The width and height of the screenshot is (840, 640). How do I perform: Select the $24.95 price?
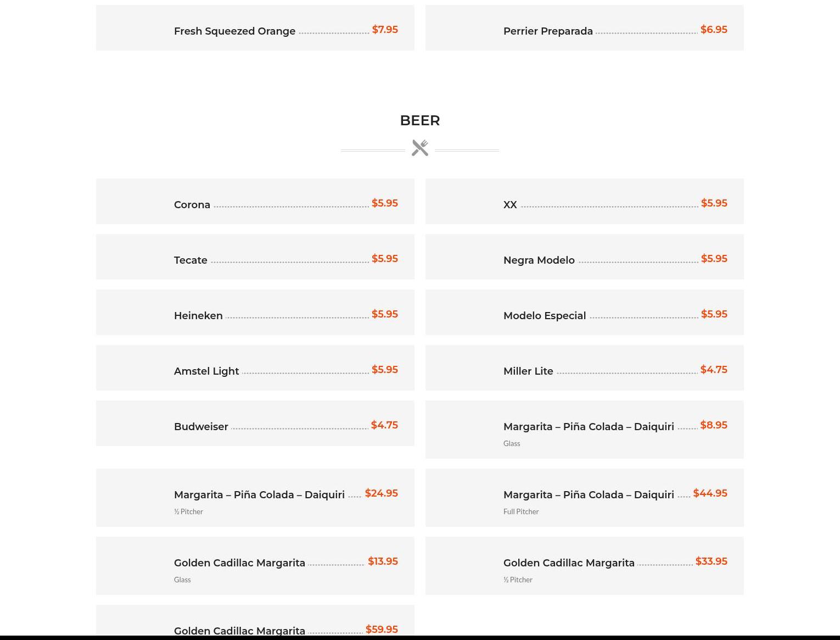click(x=382, y=493)
